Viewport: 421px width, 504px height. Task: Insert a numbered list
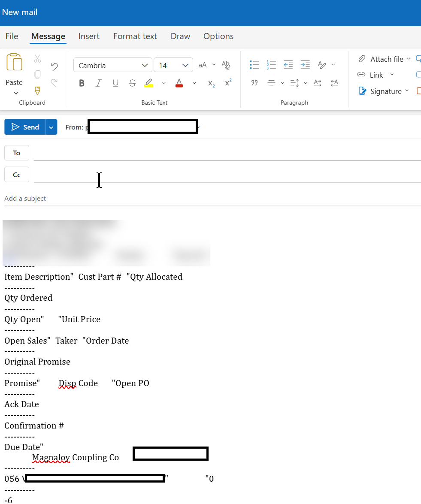point(271,65)
